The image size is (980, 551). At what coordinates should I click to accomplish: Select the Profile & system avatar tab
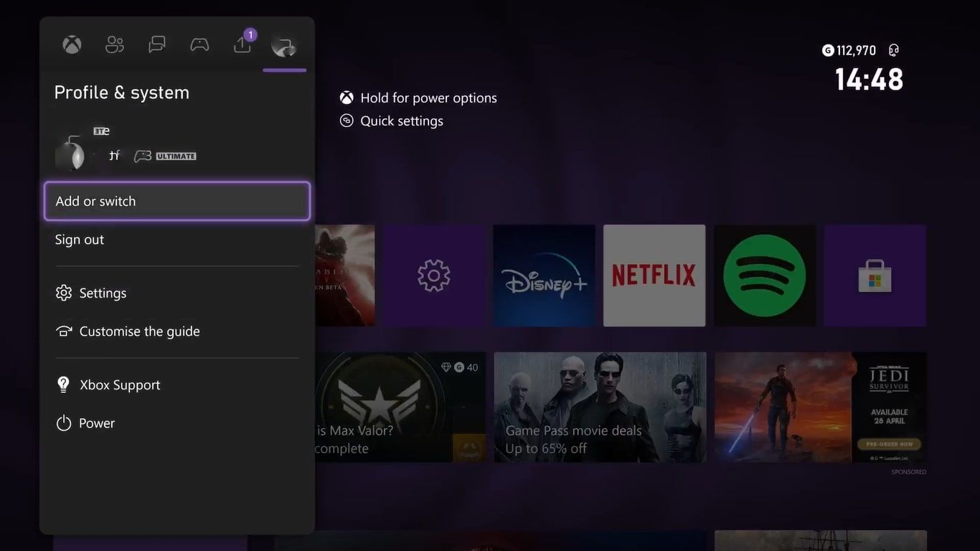pos(284,44)
